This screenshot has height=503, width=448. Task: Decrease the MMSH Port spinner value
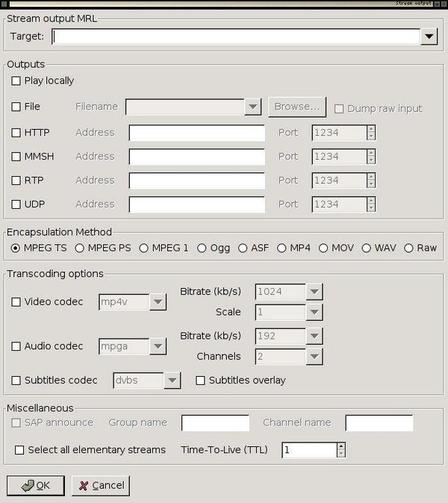click(x=371, y=160)
